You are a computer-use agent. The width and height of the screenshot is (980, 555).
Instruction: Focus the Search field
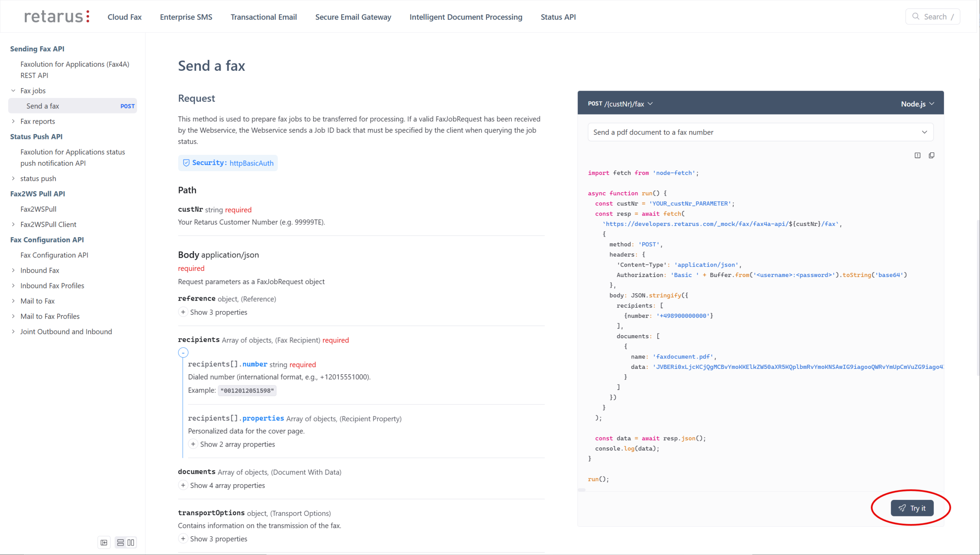point(933,16)
